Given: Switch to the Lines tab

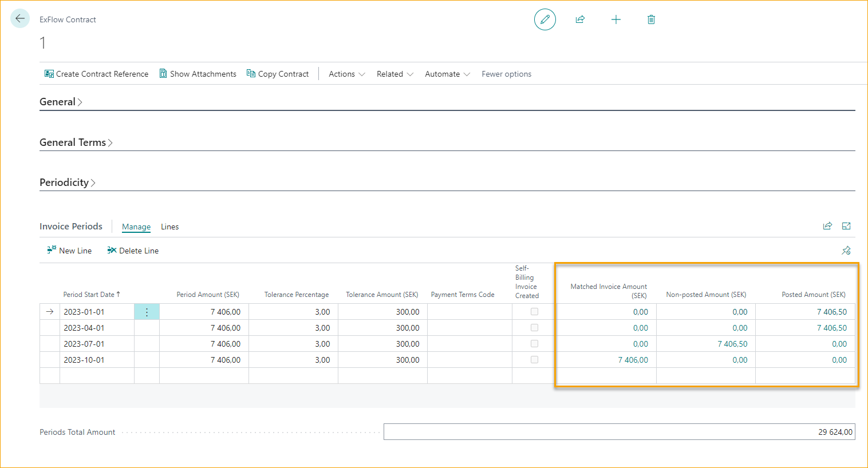Looking at the screenshot, I should (169, 227).
